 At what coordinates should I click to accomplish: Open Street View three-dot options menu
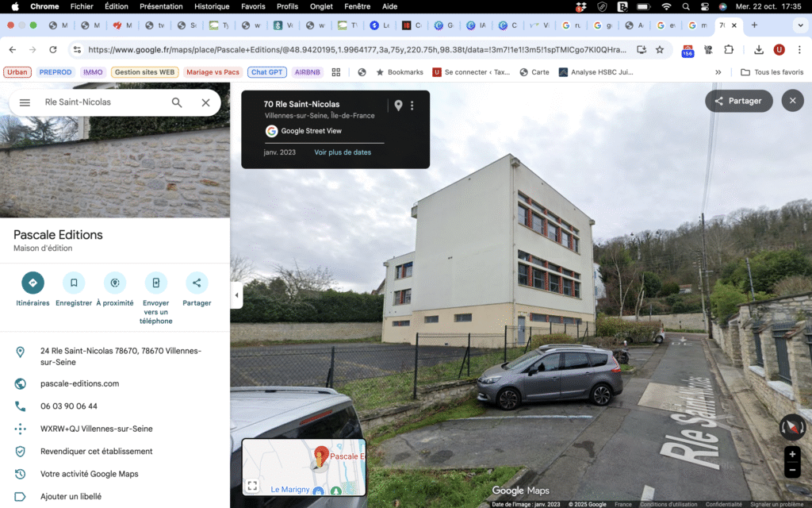(412, 106)
